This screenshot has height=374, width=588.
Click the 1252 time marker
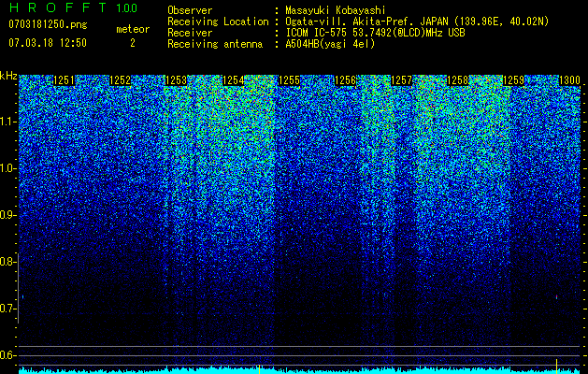coord(121,80)
